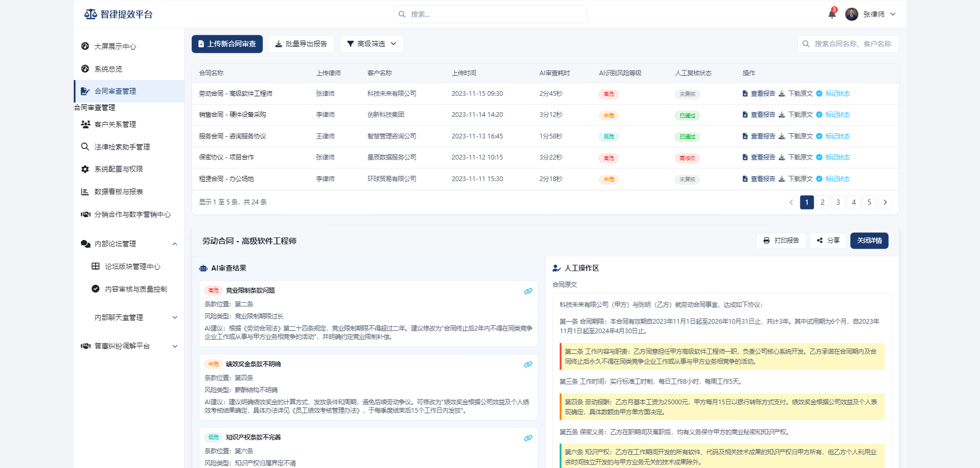Download original of 劳动合同 - 高级软件工程师

pyautogui.click(x=796, y=94)
